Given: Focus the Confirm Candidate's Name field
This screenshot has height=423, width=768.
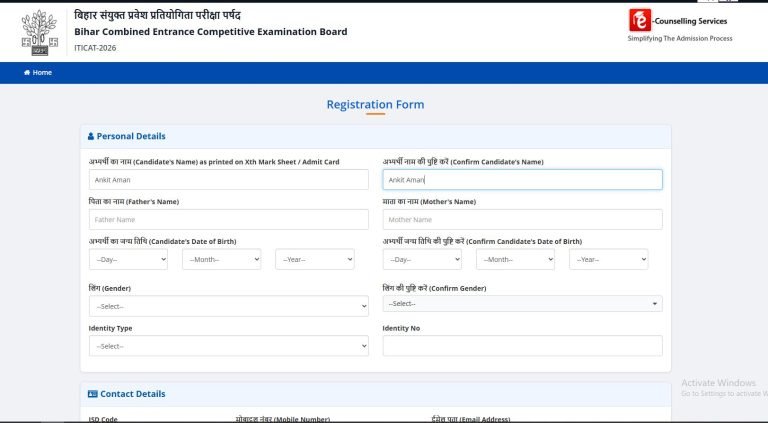Looking at the screenshot, I should (522, 180).
